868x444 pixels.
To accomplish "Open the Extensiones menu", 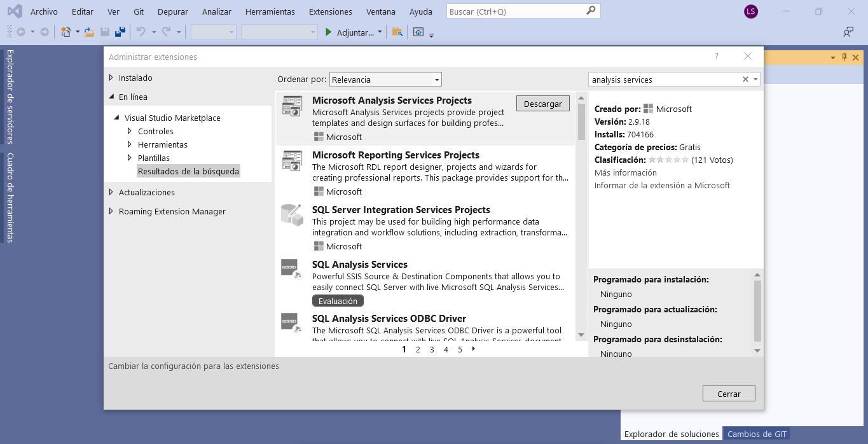I will 330,11.
